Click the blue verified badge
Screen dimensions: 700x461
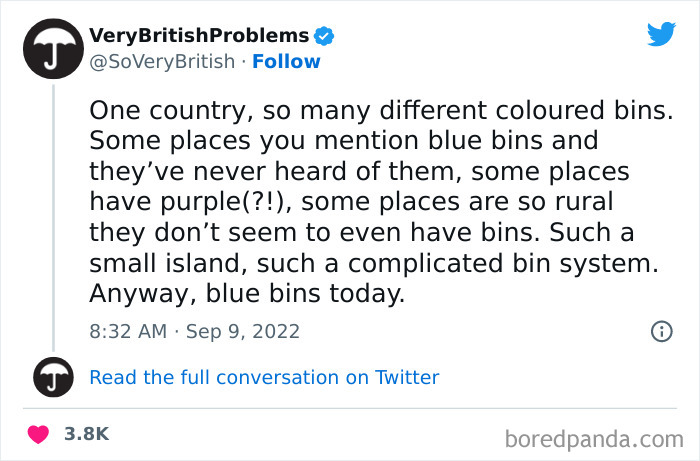pos(324,36)
